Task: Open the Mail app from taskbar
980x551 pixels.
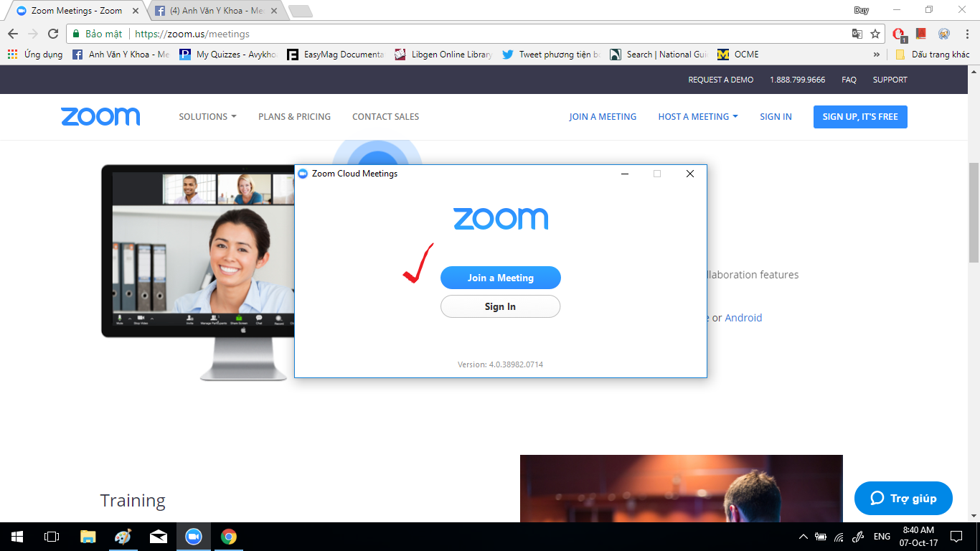Action: (x=158, y=537)
